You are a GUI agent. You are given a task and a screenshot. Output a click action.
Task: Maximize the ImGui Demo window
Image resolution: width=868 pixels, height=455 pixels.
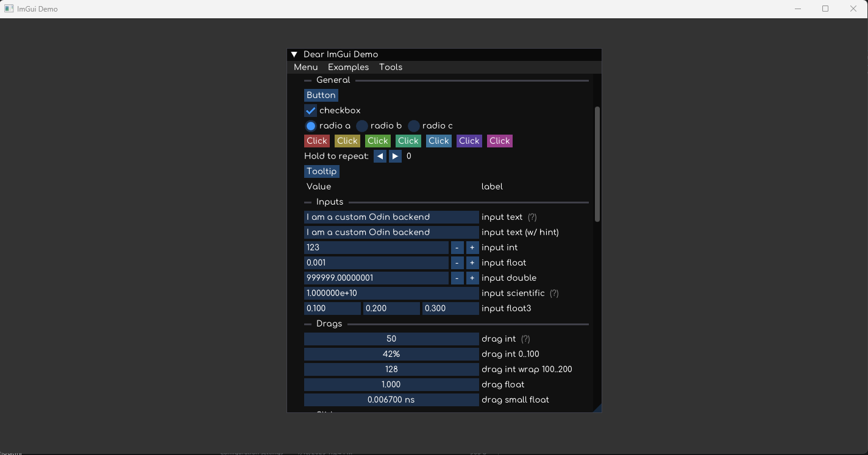point(825,9)
